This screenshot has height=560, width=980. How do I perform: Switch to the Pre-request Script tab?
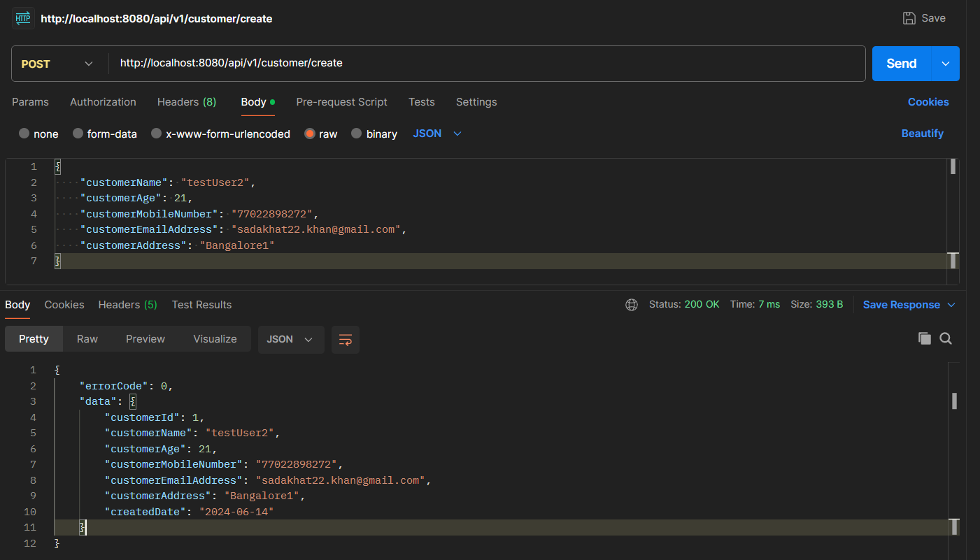(x=341, y=102)
